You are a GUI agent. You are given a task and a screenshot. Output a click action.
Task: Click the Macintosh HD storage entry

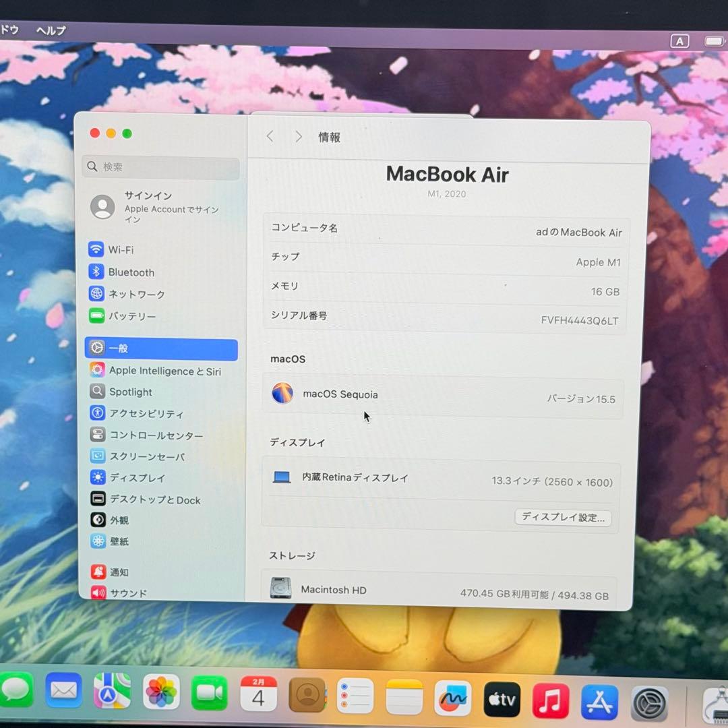pyautogui.click(x=333, y=589)
